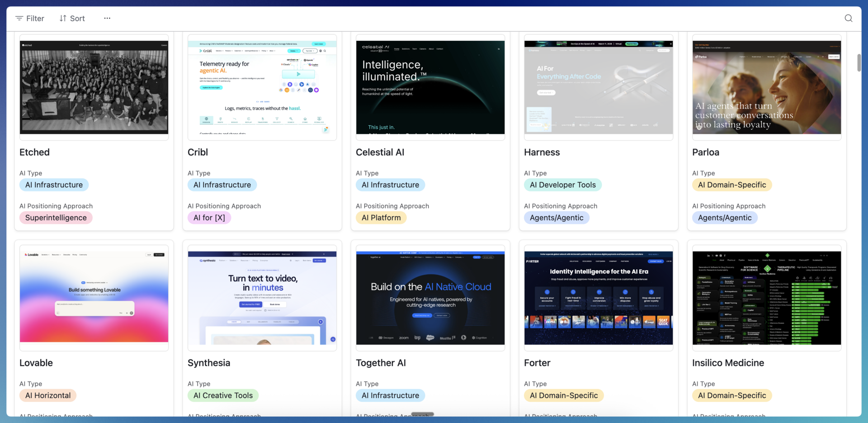Image resolution: width=868 pixels, height=423 pixels.
Task: Select the AI Domain-Specific tag on Forter
Action: [x=564, y=395]
